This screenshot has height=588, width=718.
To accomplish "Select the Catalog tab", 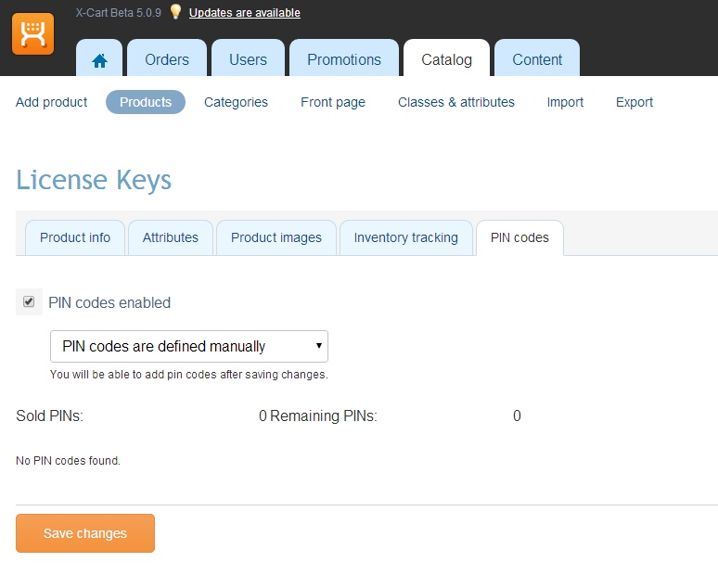I will (446, 58).
